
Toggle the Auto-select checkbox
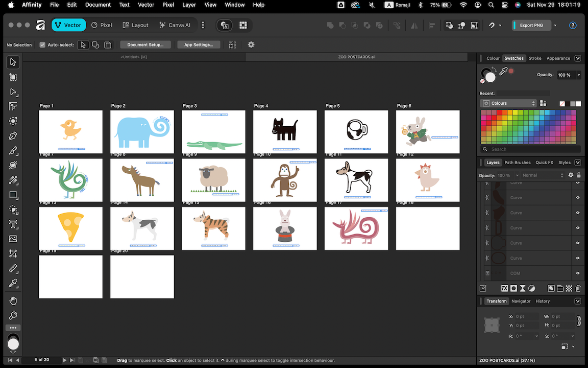tap(42, 45)
